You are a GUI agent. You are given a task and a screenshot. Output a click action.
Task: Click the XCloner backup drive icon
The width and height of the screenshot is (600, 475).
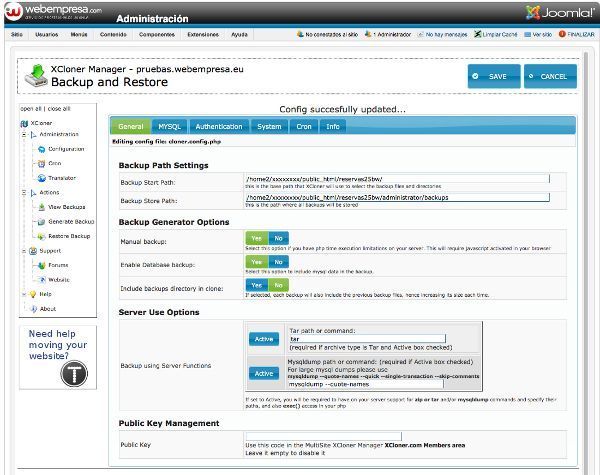click(x=36, y=75)
